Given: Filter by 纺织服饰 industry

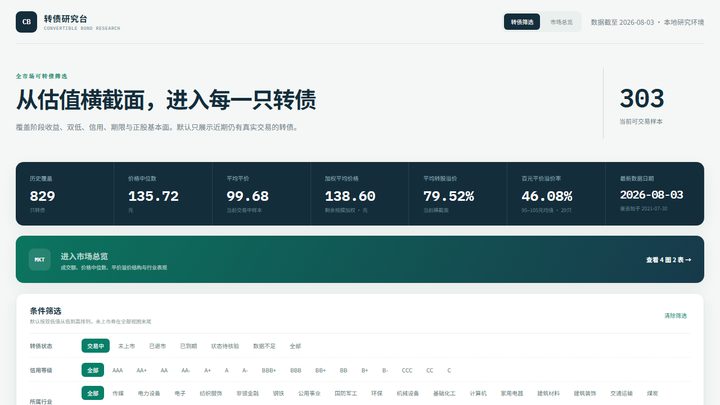Looking at the screenshot, I should (x=211, y=394).
